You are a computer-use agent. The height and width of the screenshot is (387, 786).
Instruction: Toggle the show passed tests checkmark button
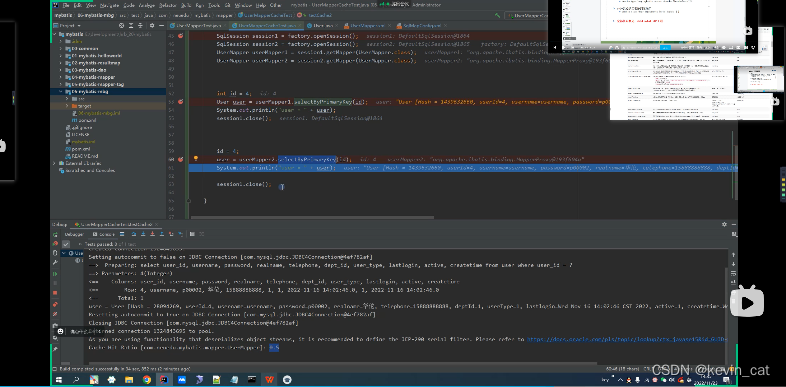point(66,244)
